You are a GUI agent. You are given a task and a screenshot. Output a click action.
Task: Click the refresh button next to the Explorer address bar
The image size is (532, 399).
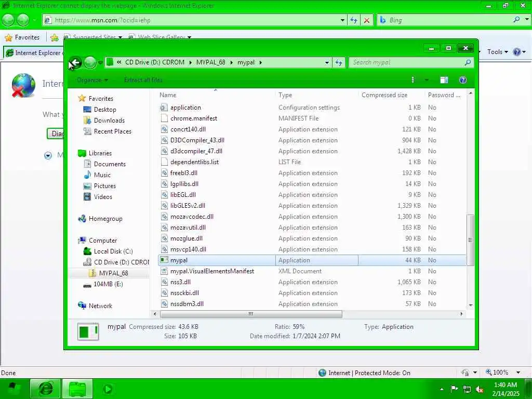coord(339,62)
